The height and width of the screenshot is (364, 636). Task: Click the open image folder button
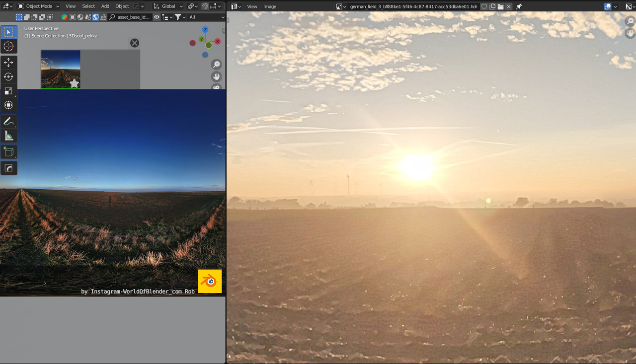tap(501, 6)
